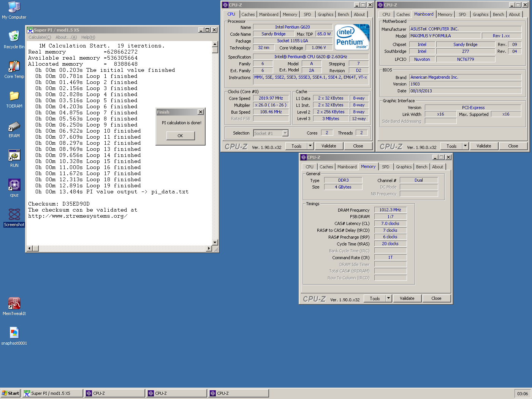Select the MemTweakIt desktop icon
Image resolution: width=532 pixels, height=399 pixels.
[x=14, y=307]
